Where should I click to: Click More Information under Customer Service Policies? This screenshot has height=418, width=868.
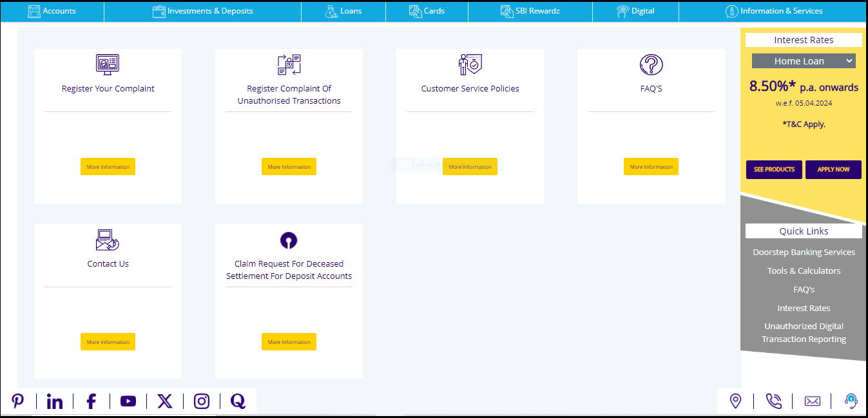pyautogui.click(x=470, y=167)
